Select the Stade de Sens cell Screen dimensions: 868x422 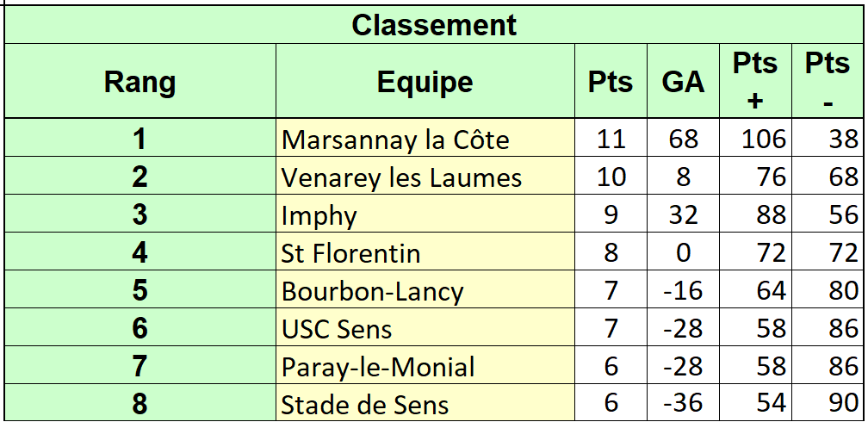tap(425, 402)
